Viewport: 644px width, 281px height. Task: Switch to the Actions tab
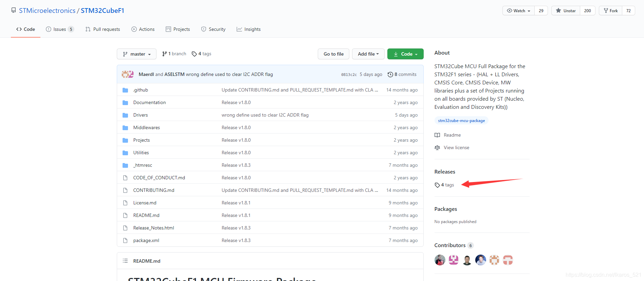click(143, 29)
